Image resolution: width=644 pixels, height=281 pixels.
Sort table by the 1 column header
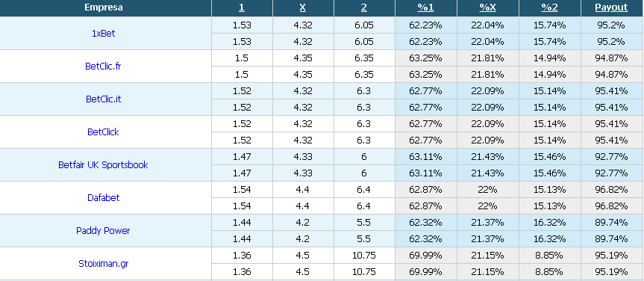[242, 7]
